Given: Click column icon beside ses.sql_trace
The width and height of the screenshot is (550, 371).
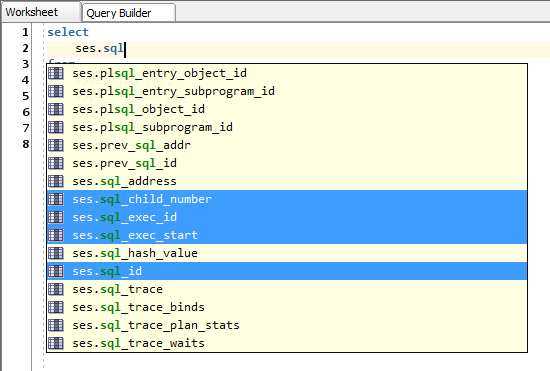Looking at the screenshot, I should (x=56, y=289).
